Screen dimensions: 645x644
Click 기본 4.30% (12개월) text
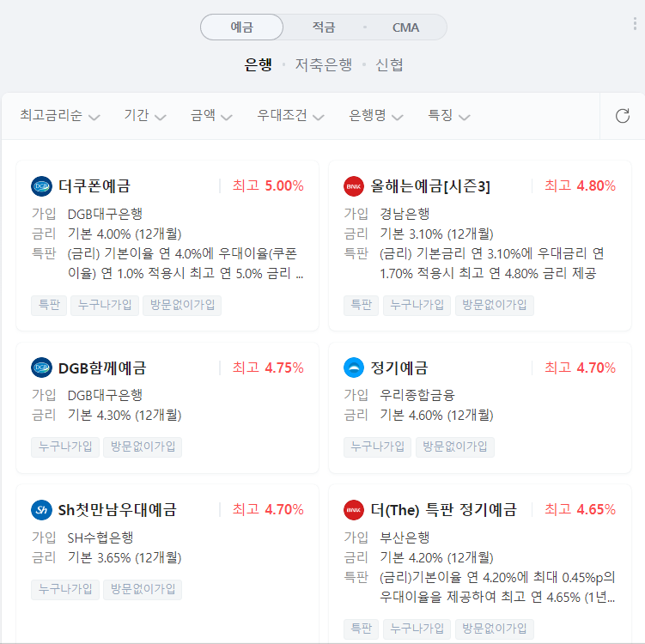click(125, 416)
